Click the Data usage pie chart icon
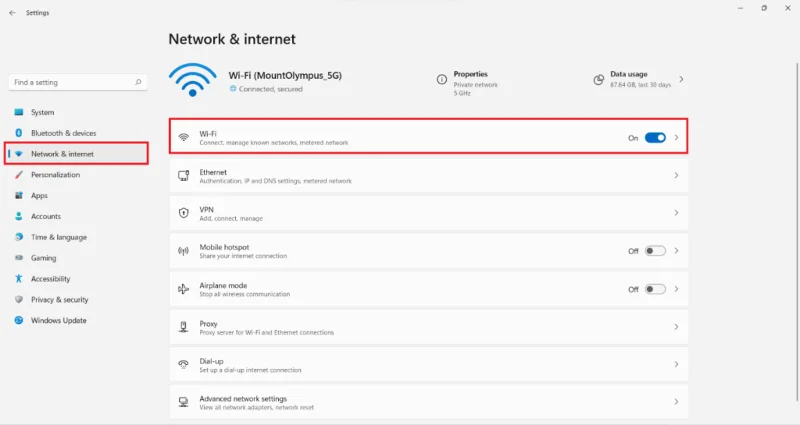 click(598, 80)
